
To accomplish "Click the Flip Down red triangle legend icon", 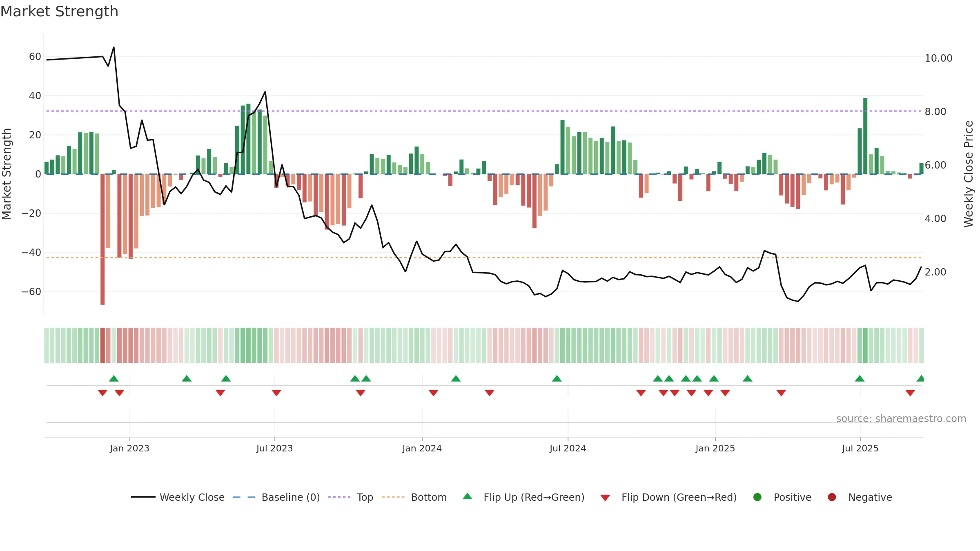I will [x=605, y=498].
